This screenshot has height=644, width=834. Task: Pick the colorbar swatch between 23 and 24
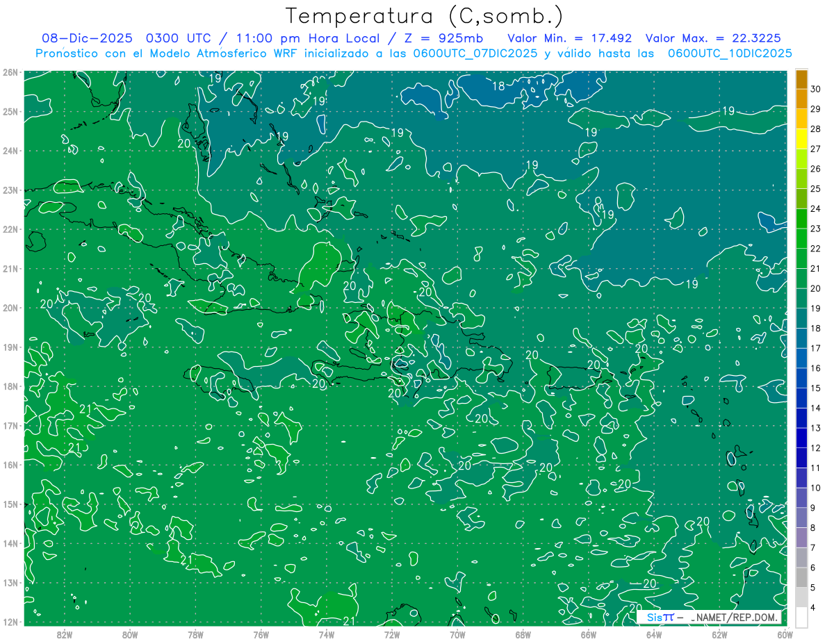pyautogui.click(x=801, y=219)
